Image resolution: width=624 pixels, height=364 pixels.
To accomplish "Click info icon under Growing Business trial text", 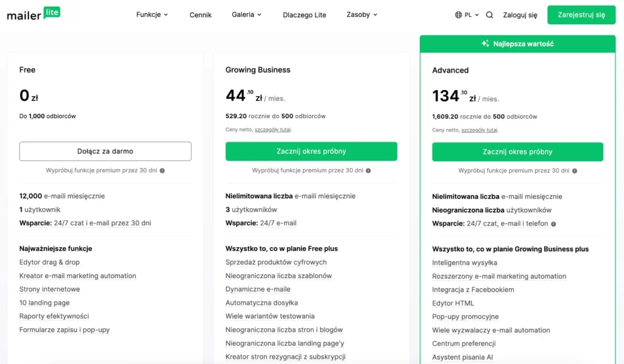I will [x=368, y=170].
